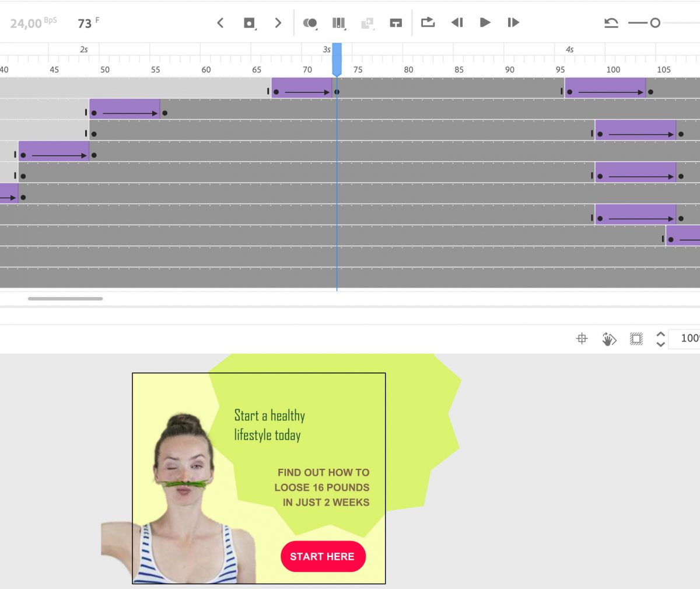Toggle the hand gesture preview icon
Screen dimensions: 700x589
point(609,339)
